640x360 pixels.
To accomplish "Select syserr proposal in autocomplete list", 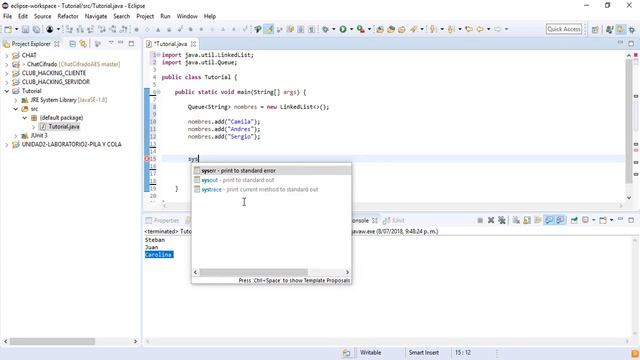I will 271,171.
